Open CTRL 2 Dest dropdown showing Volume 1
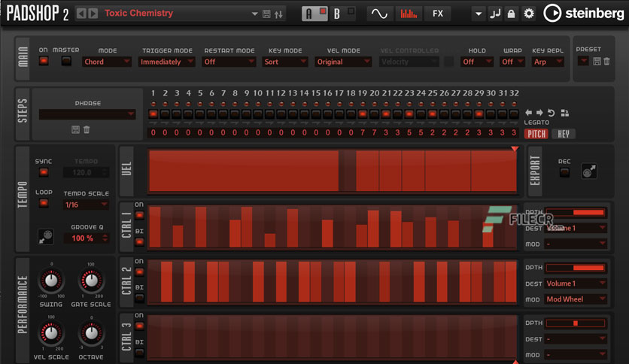Image resolution: width=629 pixels, height=364 pixels. 576,284
